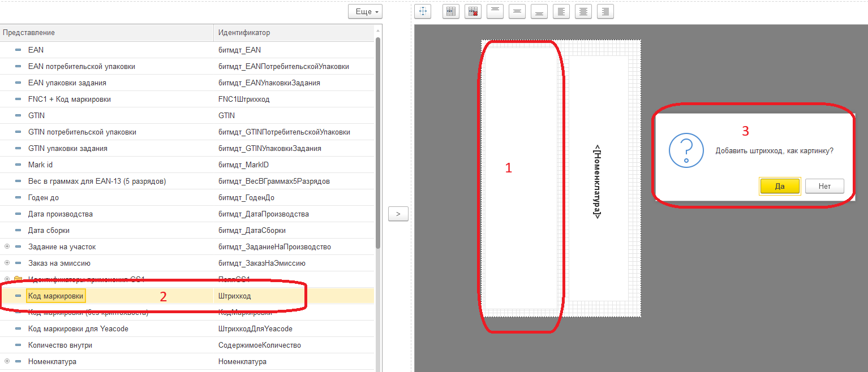Select Вес в граммах для EAN-13 row
Viewport: 868px width, 372px height.
[x=187, y=181]
